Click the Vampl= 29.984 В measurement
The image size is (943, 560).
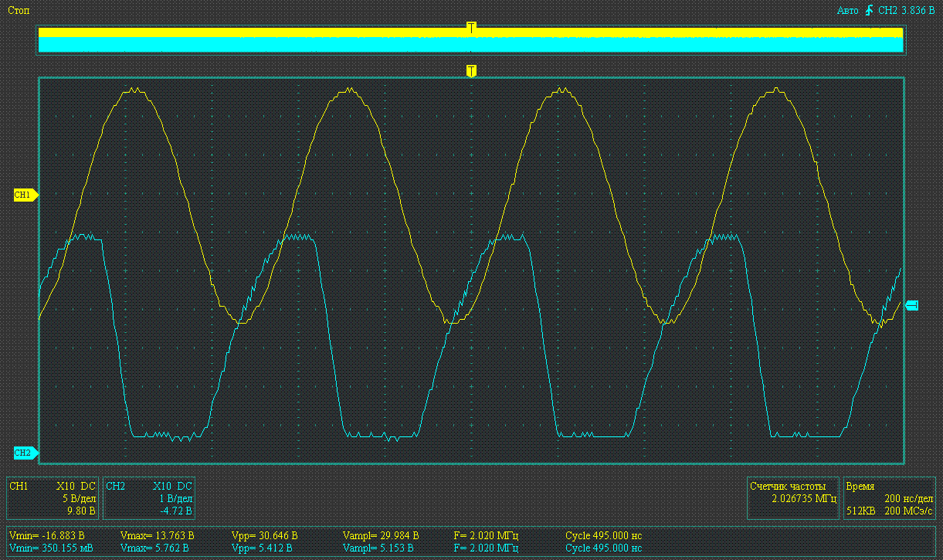point(381,535)
